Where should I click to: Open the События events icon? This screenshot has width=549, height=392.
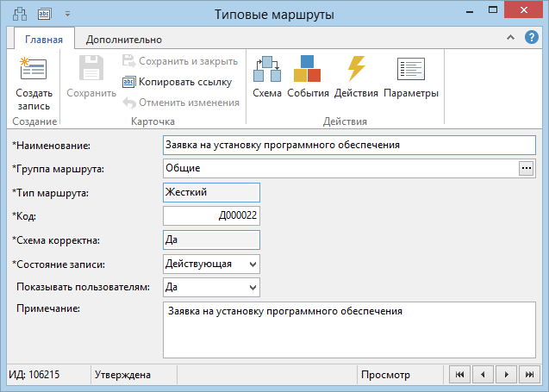[x=308, y=69]
